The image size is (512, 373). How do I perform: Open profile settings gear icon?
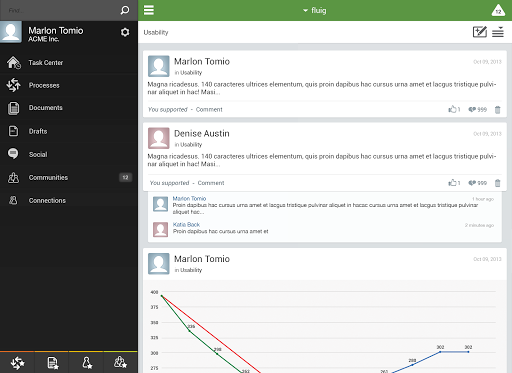pyautogui.click(x=125, y=32)
